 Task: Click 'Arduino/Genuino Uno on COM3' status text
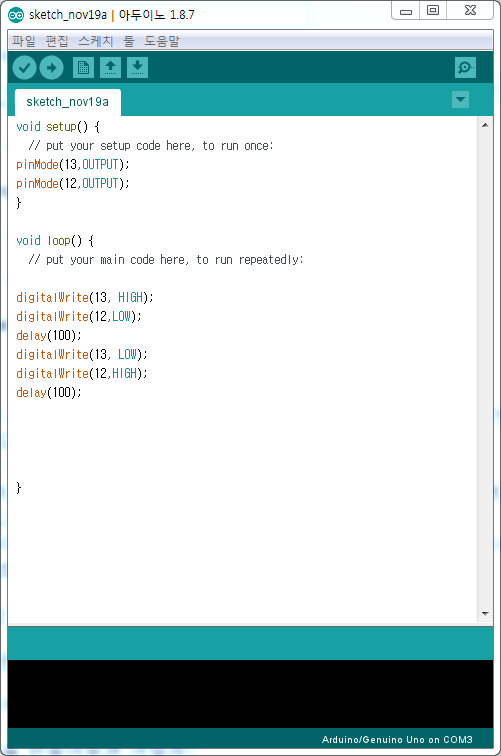397,740
